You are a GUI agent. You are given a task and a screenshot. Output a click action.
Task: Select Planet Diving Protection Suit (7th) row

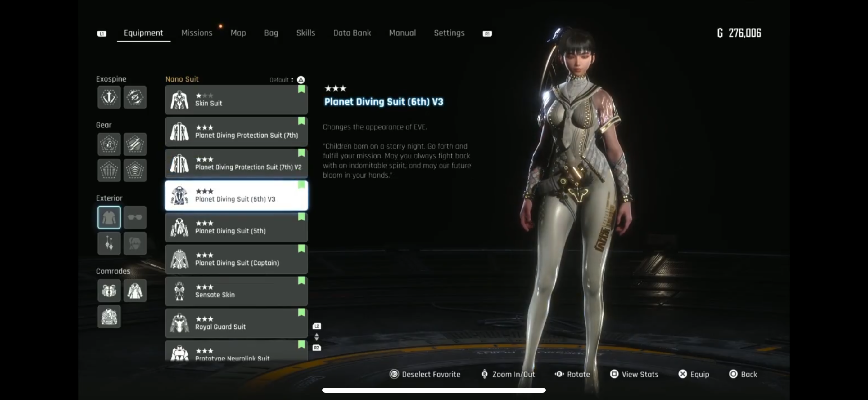[x=236, y=132]
